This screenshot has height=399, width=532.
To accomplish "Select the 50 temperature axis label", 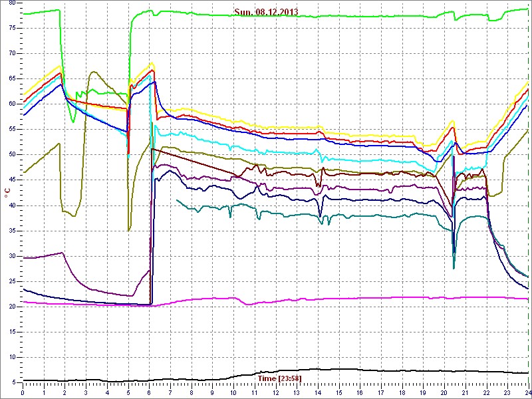I will (x=11, y=155).
